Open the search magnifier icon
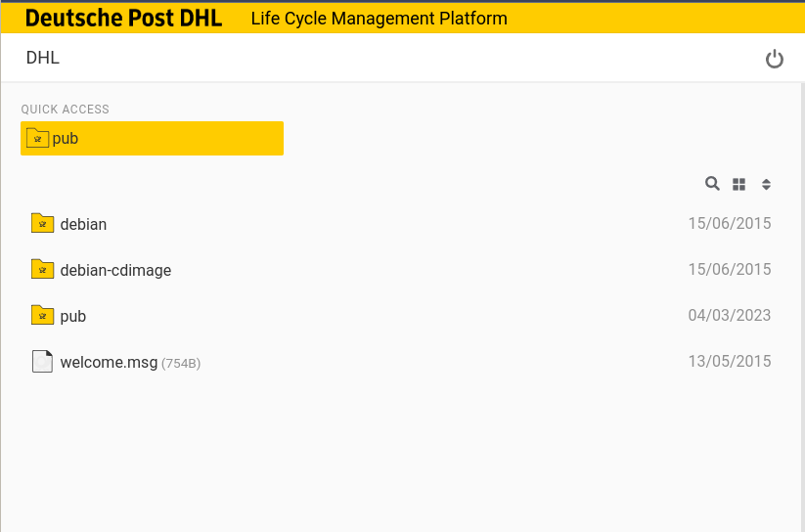This screenshot has height=532, width=805. tap(712, 183)
